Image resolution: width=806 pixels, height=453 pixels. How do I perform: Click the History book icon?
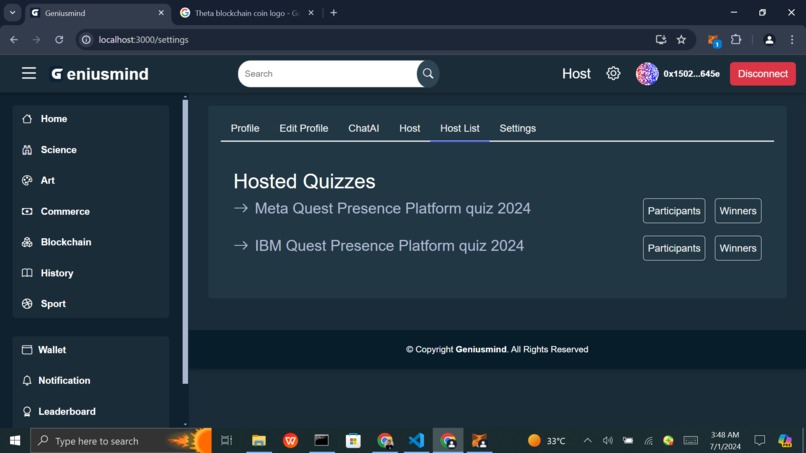[27, 273]
